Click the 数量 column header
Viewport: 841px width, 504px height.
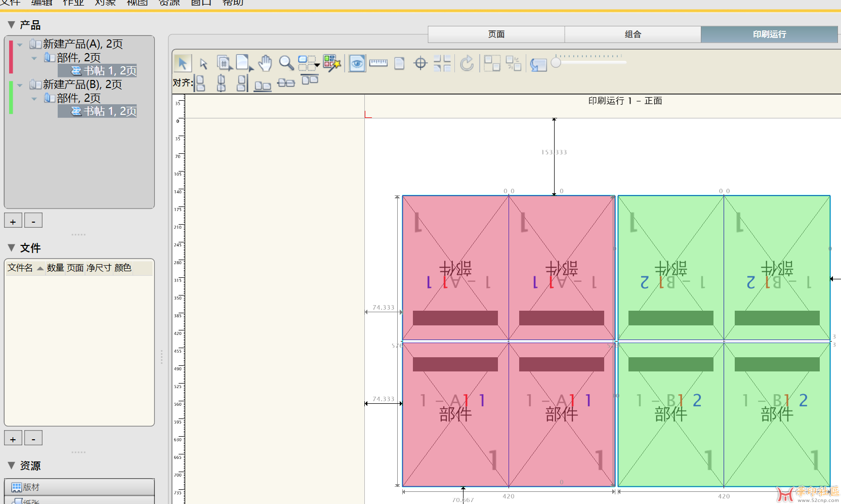pyautogui.click(x=56, y=268)
